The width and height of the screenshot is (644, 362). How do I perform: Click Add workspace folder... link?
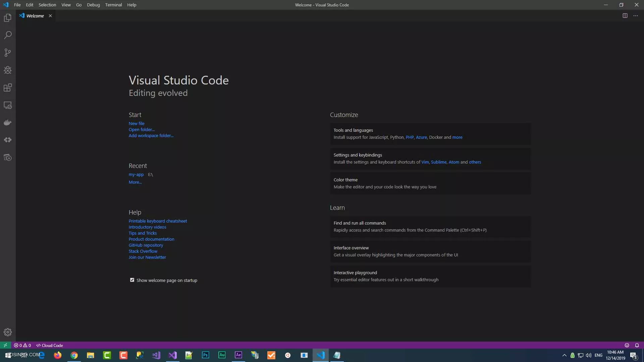click(151, 136)
